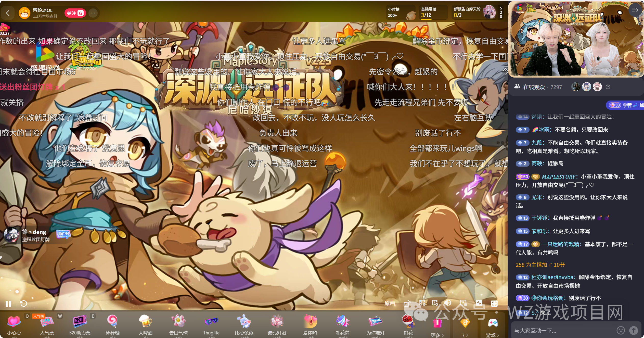Send the chat message with arrow button
The image size is (644, 338).
(634, 330)
